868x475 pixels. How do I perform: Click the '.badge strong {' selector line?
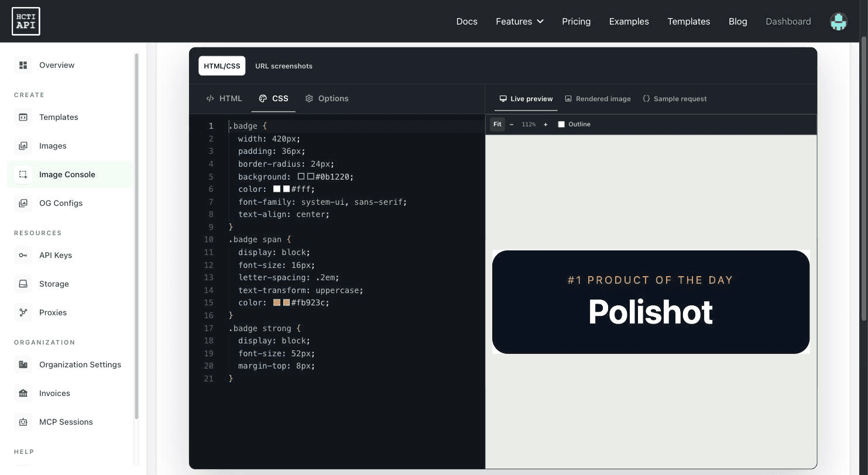click(265, 328)
